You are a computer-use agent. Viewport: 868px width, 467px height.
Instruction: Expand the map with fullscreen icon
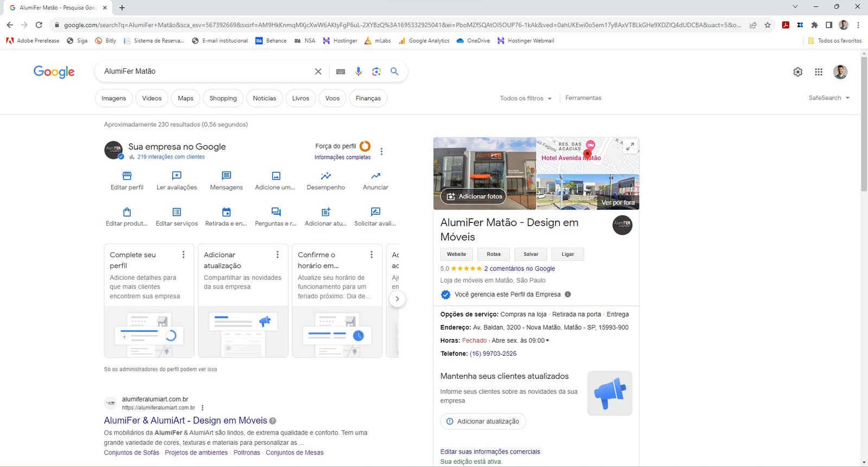point(630,146)
